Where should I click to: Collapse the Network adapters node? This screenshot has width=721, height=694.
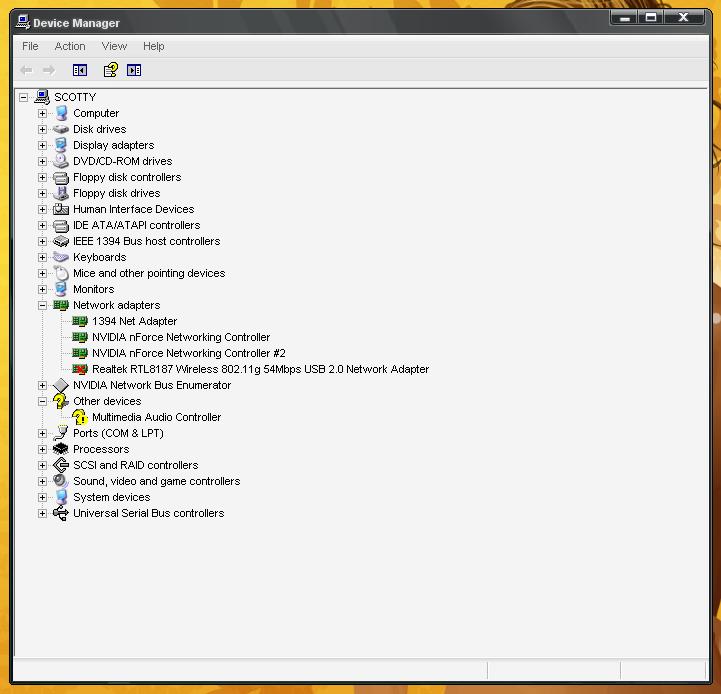pos(42,305)
